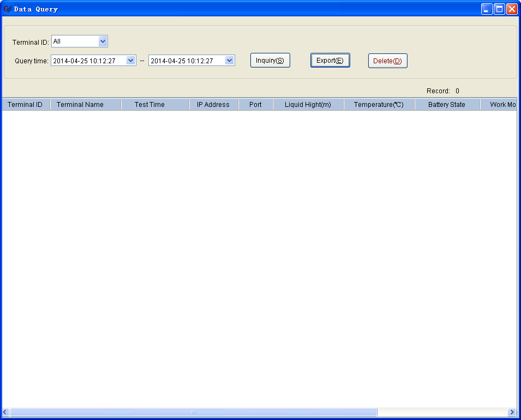Click the Terminal Name column header
This screenshot has height=420, width=521.
click(x=80, y=105)
